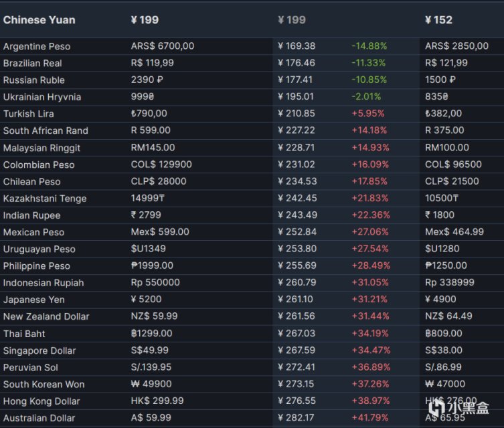Select Indian Rupee currency name
This screenshot has width=504, height=428.
pyautogui.click(x=32, y=215)
